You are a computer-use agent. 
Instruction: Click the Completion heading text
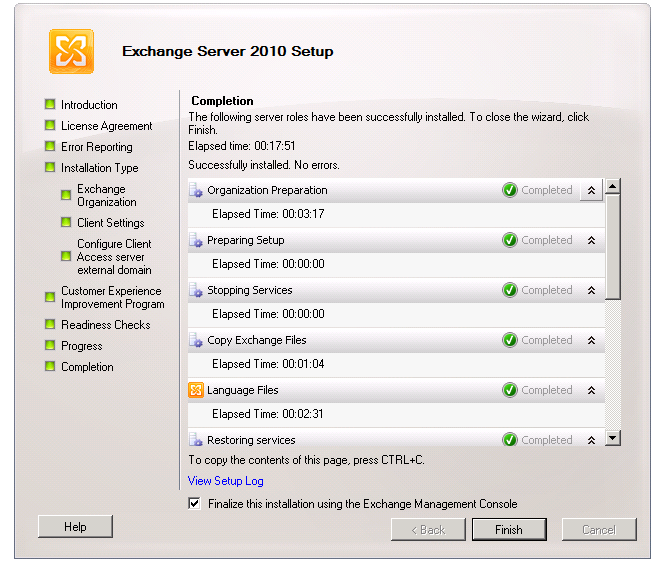[x=222, y=101]
